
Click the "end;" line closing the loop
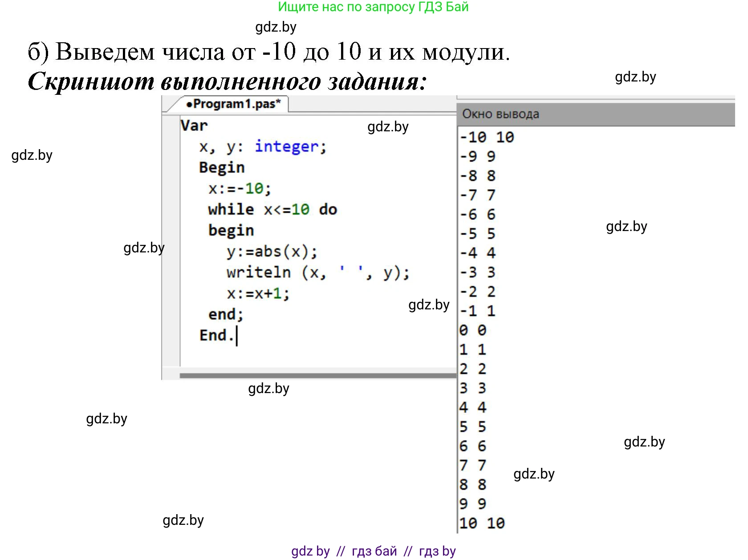(226, 314)
